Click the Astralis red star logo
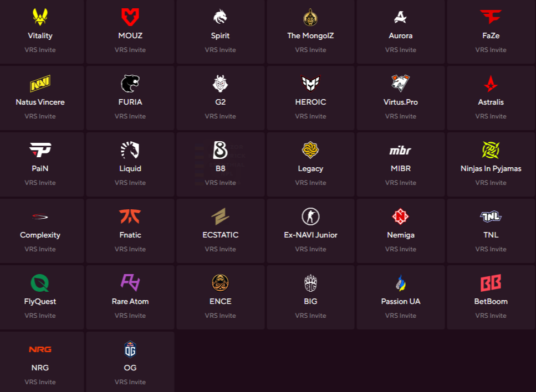This screenshot has width=536, height=392. pyautogui.click(x=491, y=84)
